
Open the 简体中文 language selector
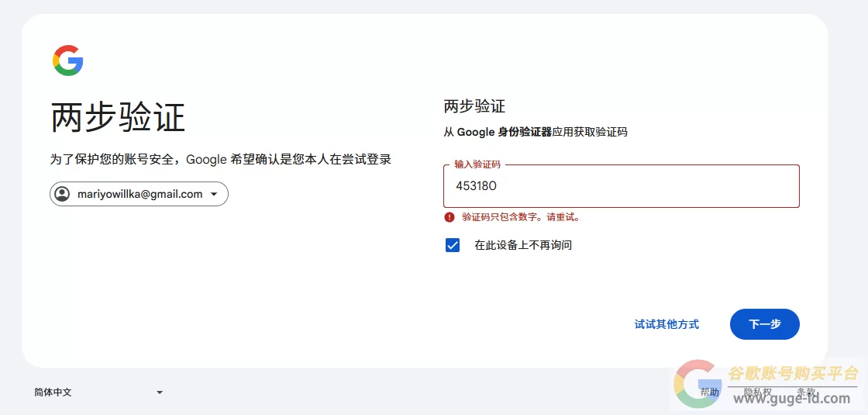click(53, 393)
